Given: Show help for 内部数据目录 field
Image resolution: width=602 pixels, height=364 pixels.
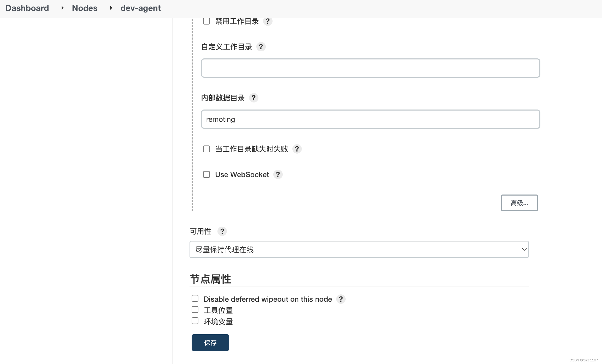Looking at the screenshot, I should point(253,98).
